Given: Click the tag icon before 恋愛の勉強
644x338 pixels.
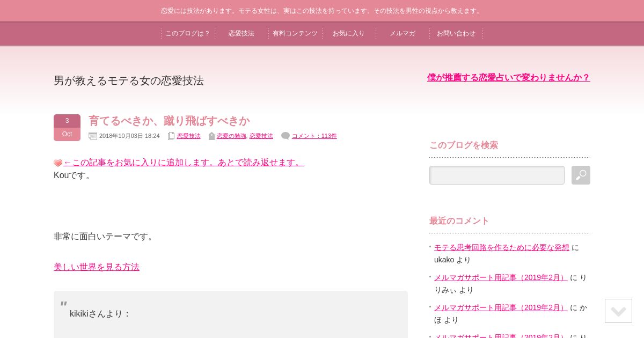Looking at the screenshot, I should 211,136.
